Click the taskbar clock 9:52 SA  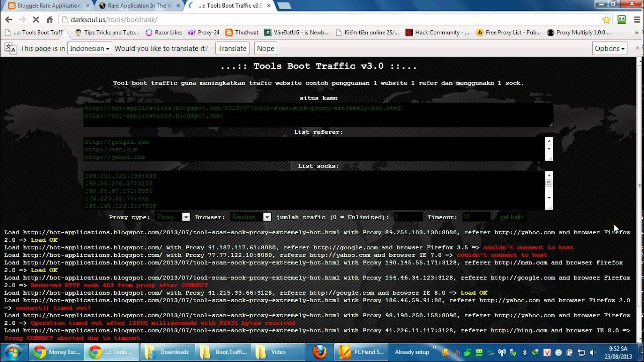[618, 352]
